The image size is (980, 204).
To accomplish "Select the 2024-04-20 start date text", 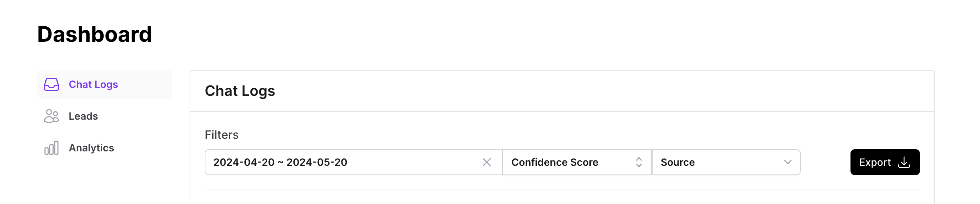I will (x=244, y=162).
